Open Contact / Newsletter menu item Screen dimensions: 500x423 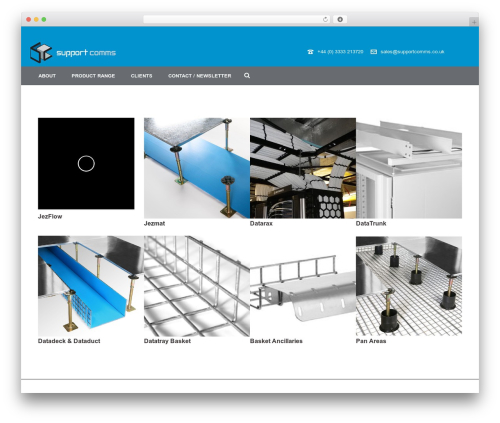point(200,76)
